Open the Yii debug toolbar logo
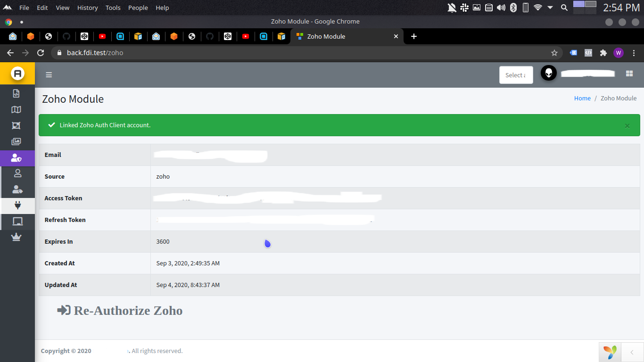 [x=610, y=352]
